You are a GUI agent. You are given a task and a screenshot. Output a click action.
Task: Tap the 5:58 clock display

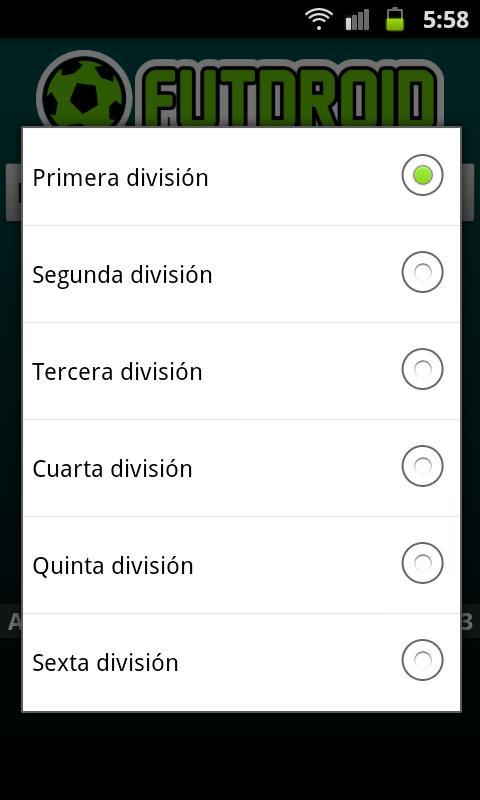446,20
